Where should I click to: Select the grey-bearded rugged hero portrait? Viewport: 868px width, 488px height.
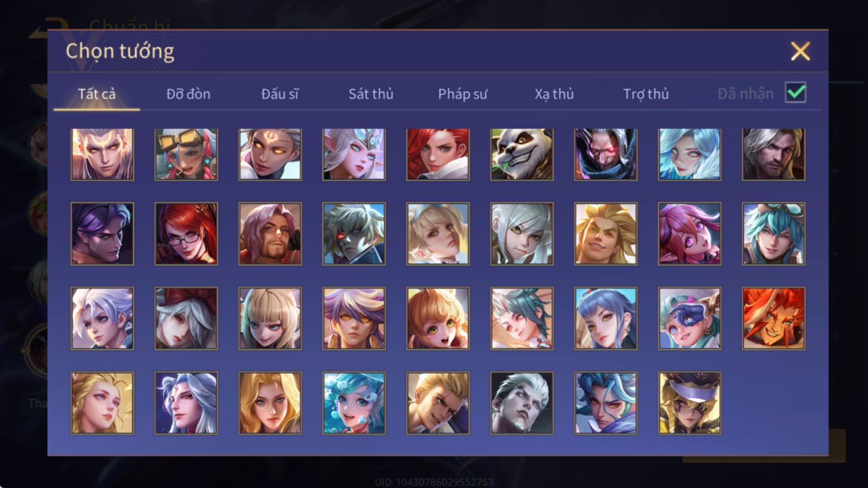coord(774,154)
